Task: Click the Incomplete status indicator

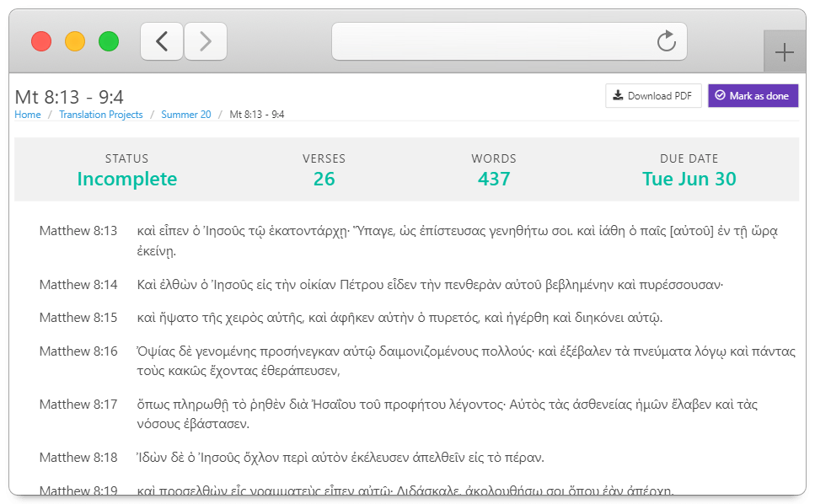Action: pos(126,179)
